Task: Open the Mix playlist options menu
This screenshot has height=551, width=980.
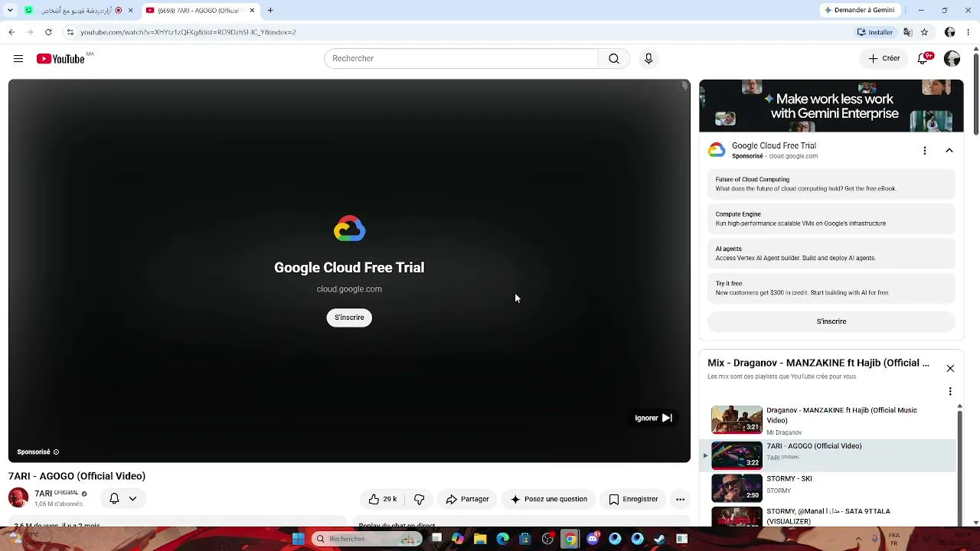Action: tap(950, 392)
